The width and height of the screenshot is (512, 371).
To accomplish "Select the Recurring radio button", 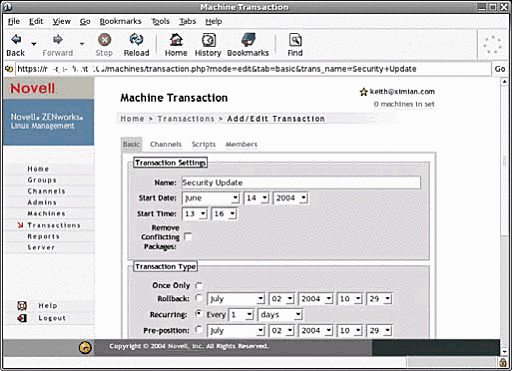I will (x=199, y=314).
